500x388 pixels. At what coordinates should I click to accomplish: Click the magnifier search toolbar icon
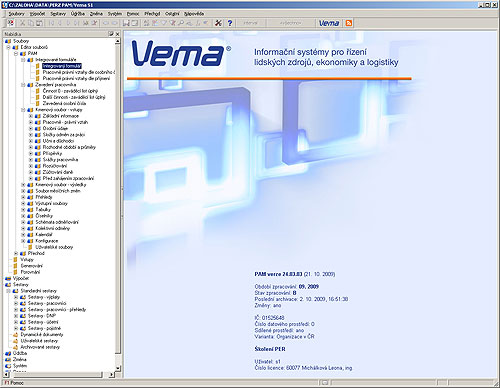click(180, 23)
